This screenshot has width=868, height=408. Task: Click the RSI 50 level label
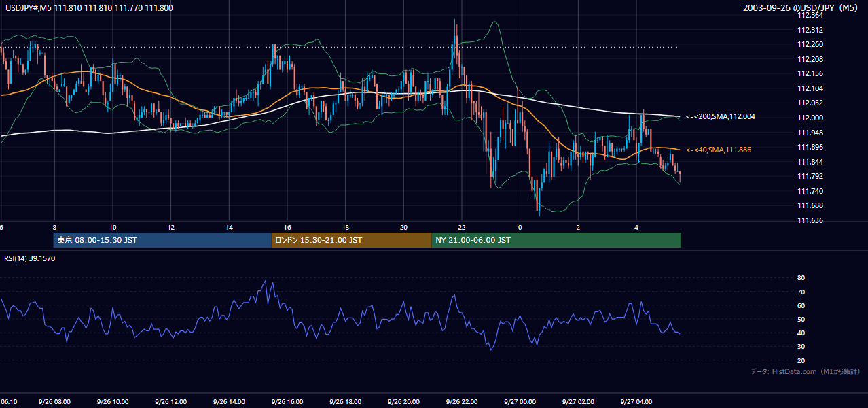coord(801,319)
